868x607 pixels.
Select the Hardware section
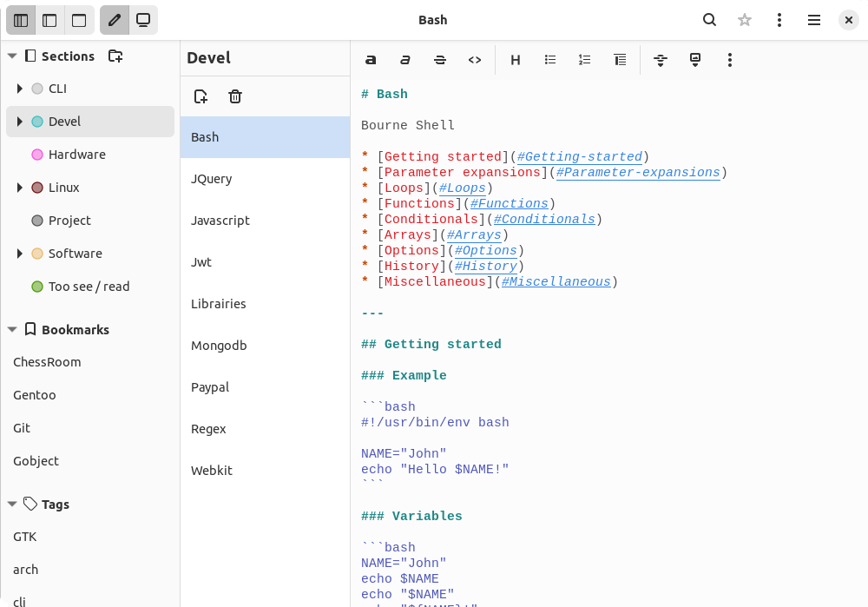coord(90,155)
